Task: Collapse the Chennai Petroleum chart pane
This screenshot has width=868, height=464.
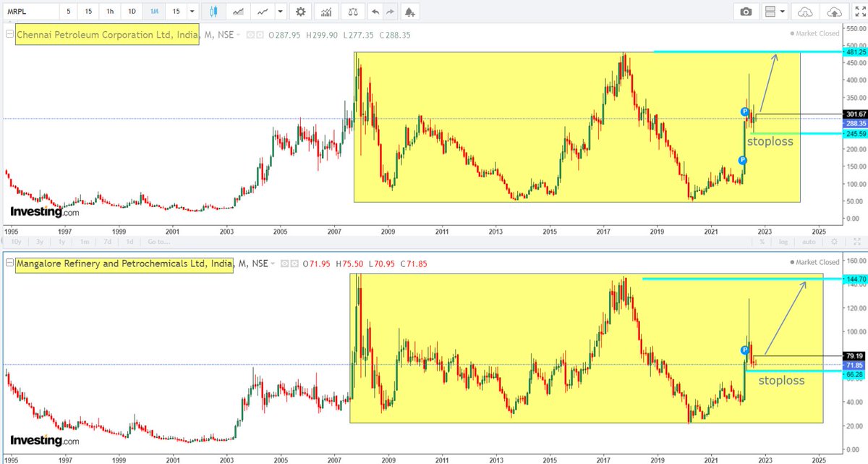Action: (9, 34)
